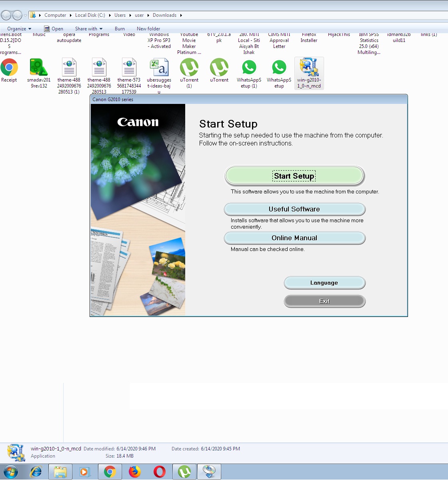Select the Music folder label

coord(39,35)
